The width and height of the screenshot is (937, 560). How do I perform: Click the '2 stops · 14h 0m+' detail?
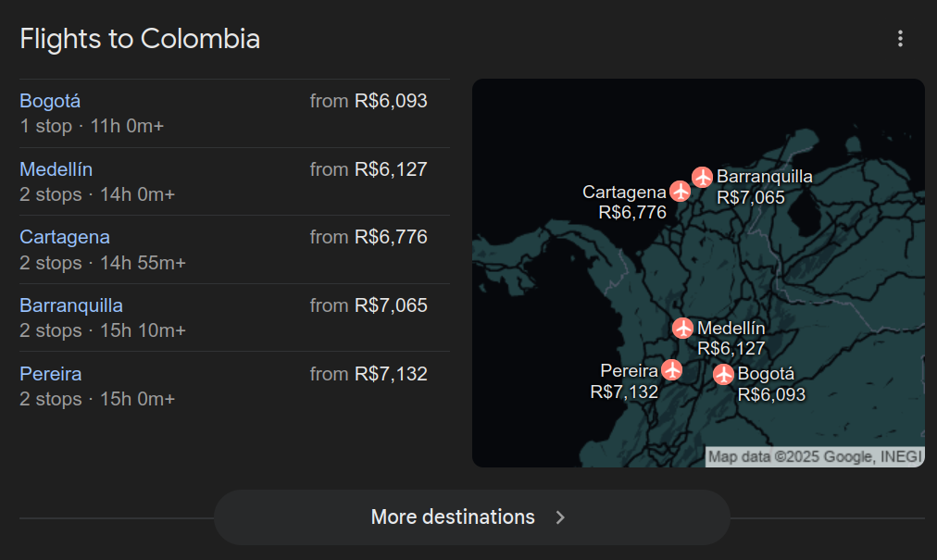pos(97,194)
